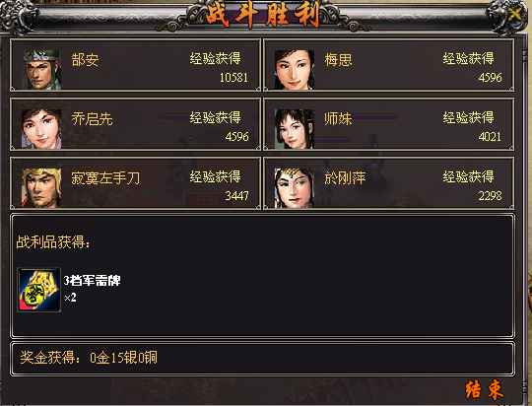The height and width of the screenshot is (406, 532).
Task: Click the 奖金获得 reward money line
Action: tap(89, 358)
